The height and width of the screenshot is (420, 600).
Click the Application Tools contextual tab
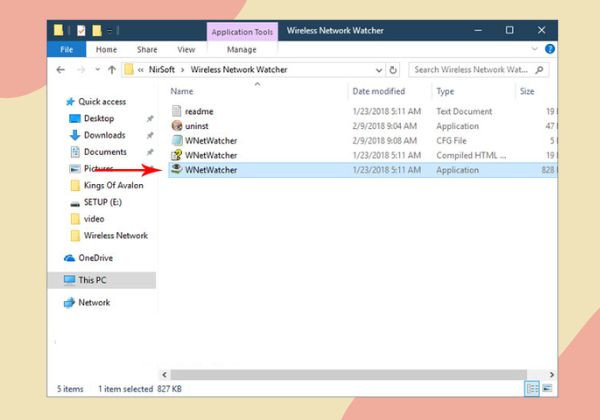(242, 32)
